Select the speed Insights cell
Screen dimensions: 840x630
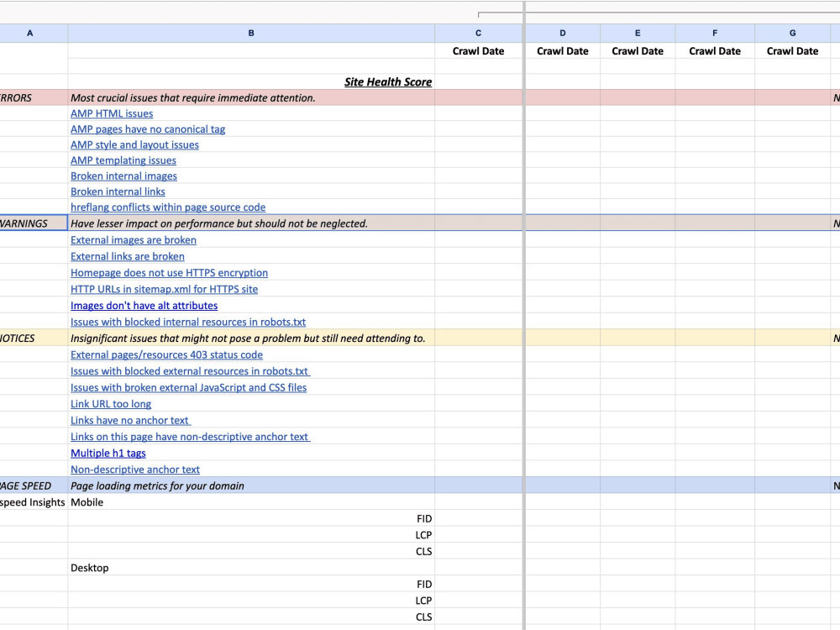[34, 502]
